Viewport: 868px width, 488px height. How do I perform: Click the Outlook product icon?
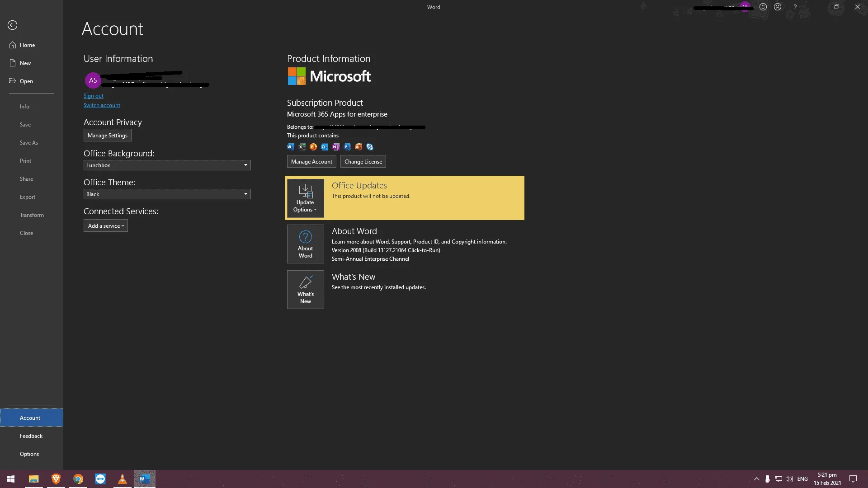coord(325,146)
